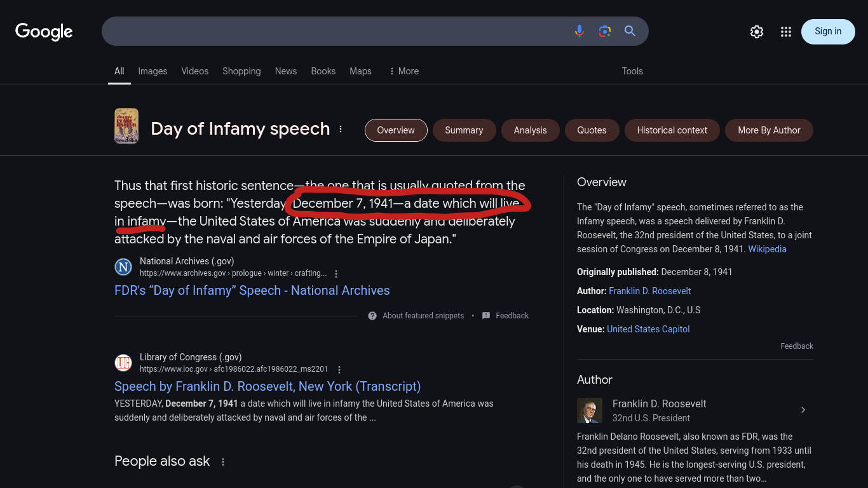Image resolution: width=868 pixels, height=488 pixels.
Task: Switch to the Books tab
Action: pyautogui.click(x=323, y=71)
